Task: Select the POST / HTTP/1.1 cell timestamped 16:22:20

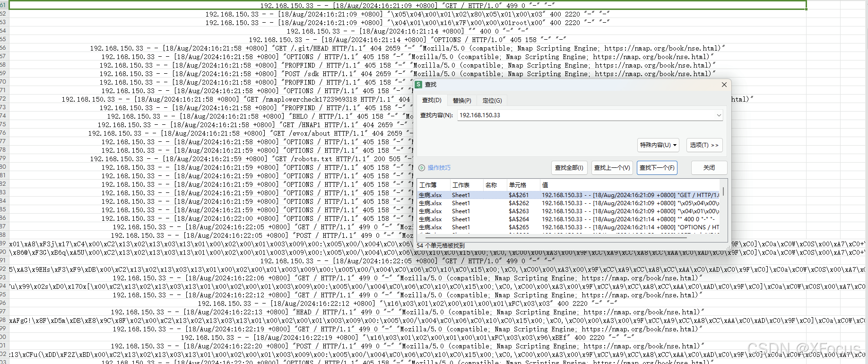Action: (408, 346)
